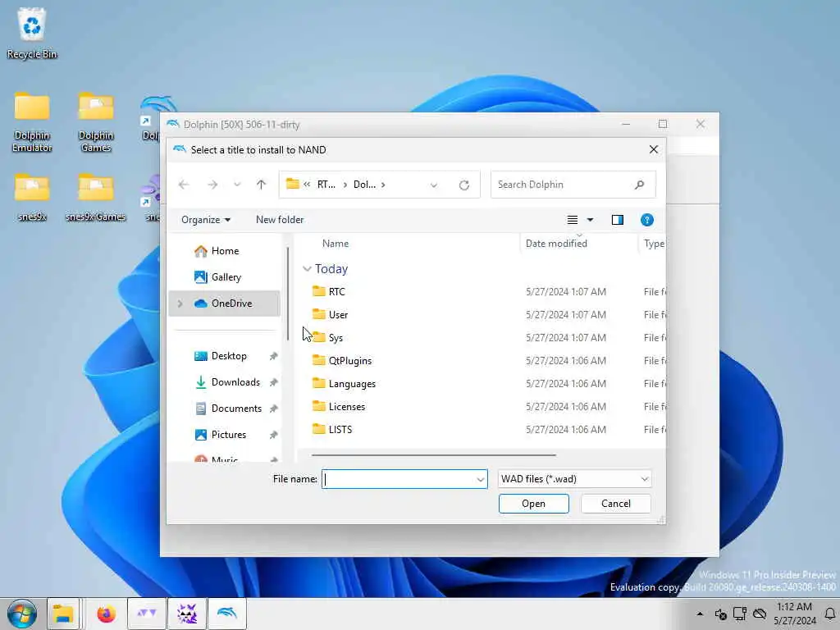
Task: Show hidden system tray icons
Action: [700, 614]
